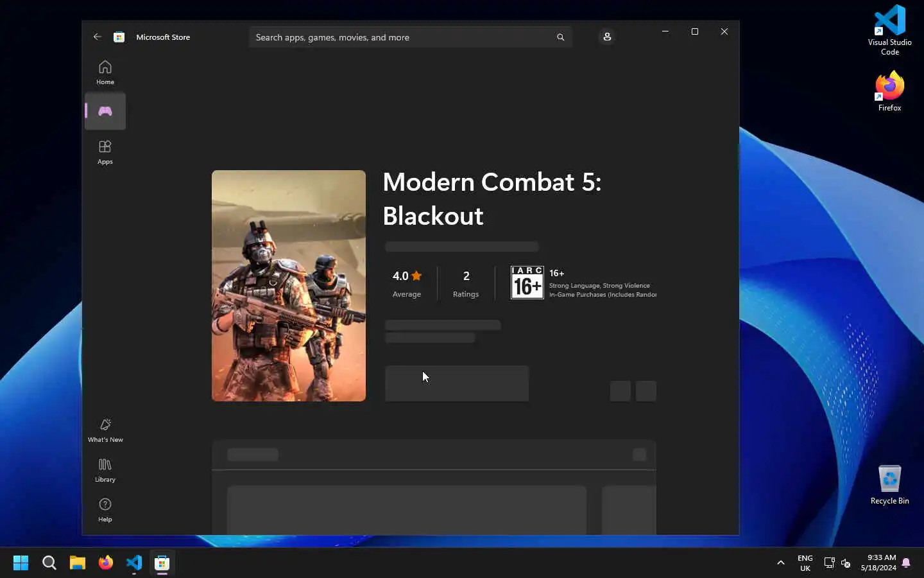Open the clock showing 9:33 AM
924x578 pixels.
coord(878,563)
